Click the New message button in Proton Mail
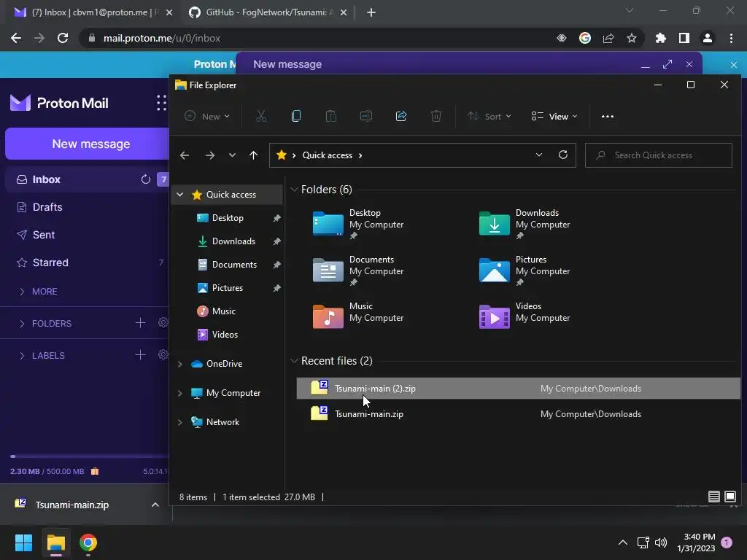 pyautogui.click(x=88, y=144)
